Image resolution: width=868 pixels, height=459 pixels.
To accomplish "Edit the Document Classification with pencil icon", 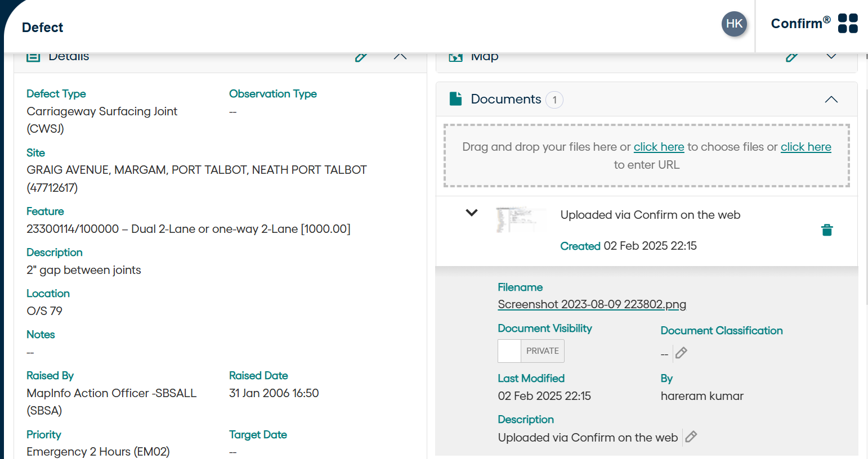I will (x=681, y=352).
